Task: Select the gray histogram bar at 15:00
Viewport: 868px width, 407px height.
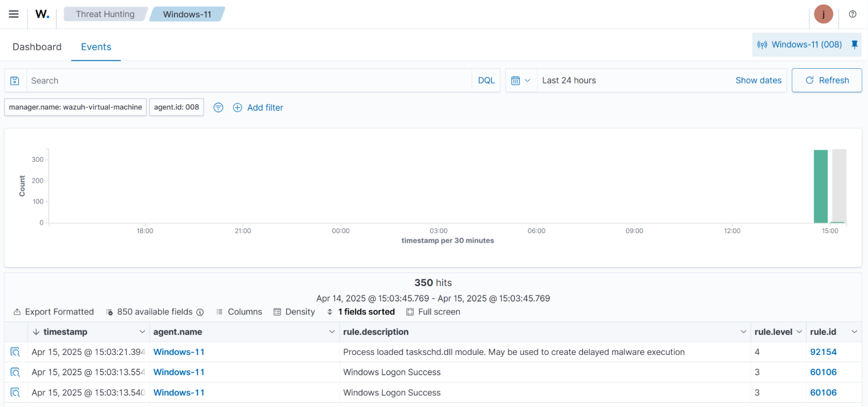Action: coord(839,186)
